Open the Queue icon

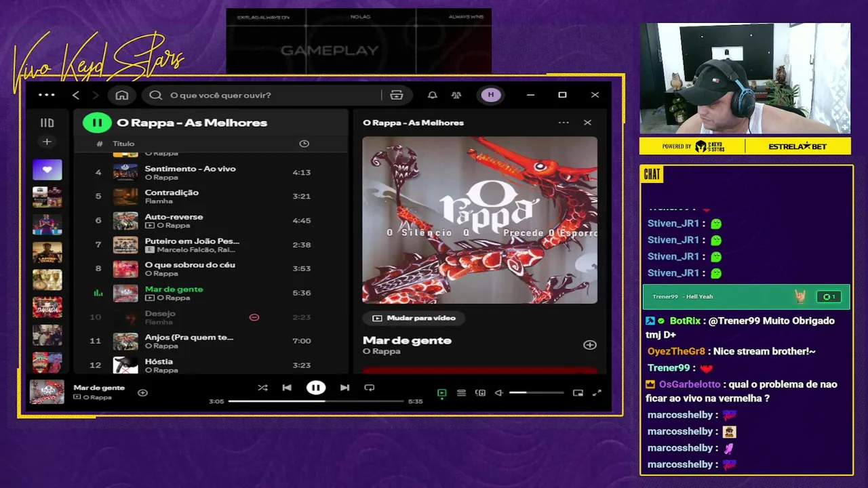(461, 392)
